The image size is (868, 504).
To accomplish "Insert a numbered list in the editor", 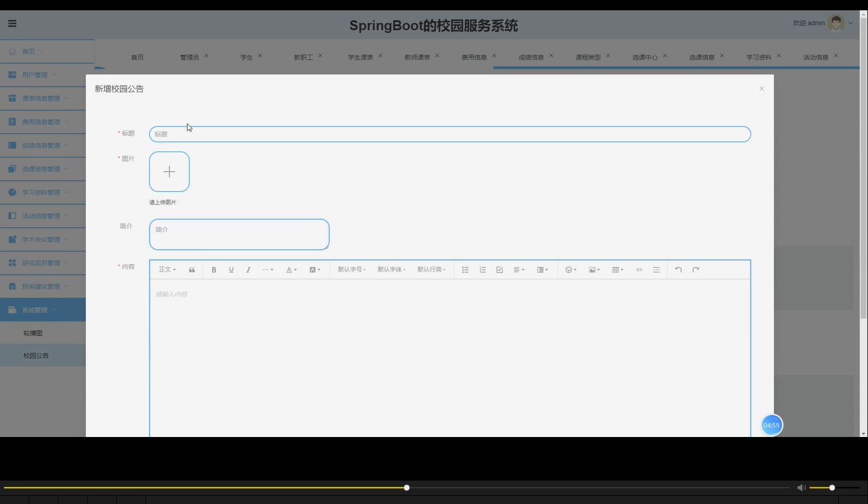I will pyautogui.click(x=483, y=270).
